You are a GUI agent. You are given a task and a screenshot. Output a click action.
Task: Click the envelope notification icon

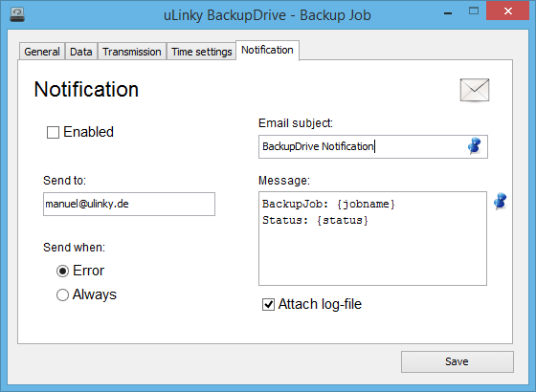click(475, 90)
